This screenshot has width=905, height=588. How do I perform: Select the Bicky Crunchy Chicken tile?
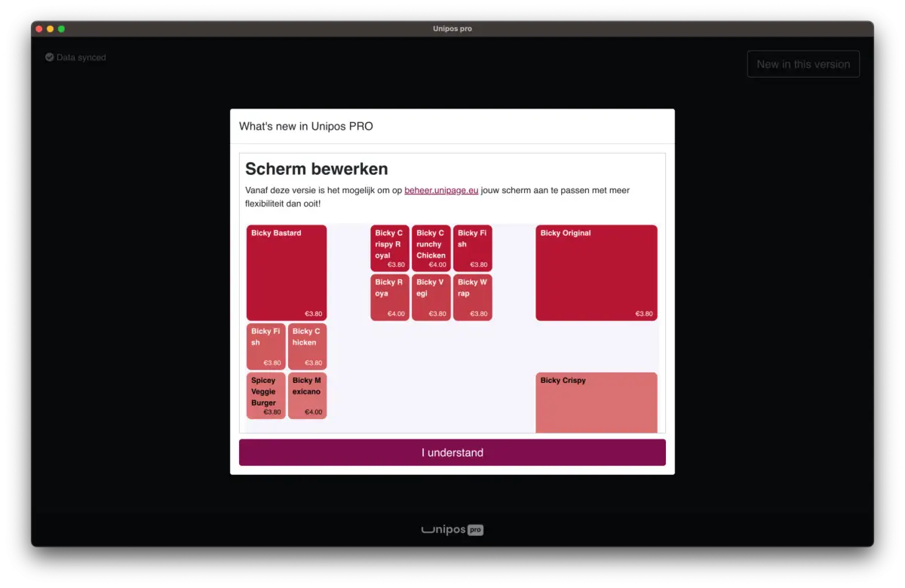click(431, 248)
